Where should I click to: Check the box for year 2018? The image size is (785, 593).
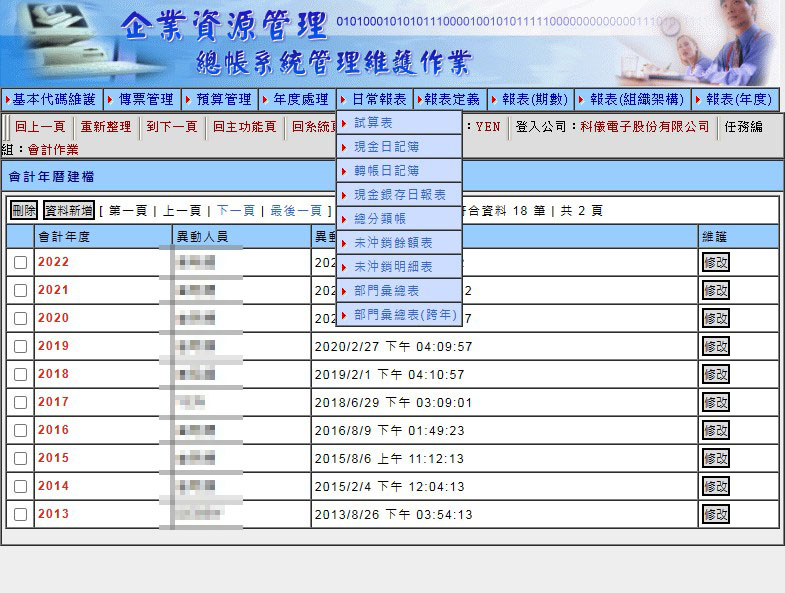pos(21,375)
